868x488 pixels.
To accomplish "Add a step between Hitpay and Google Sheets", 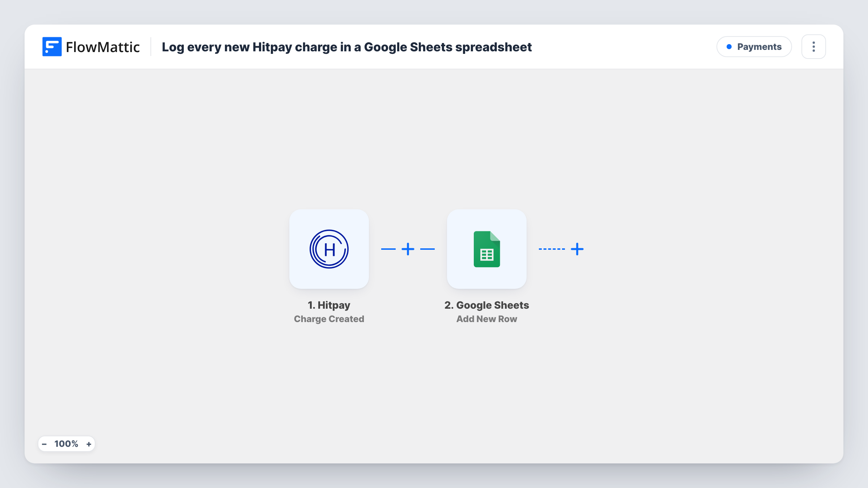I will pyautogui.click(x=408, y=249).
